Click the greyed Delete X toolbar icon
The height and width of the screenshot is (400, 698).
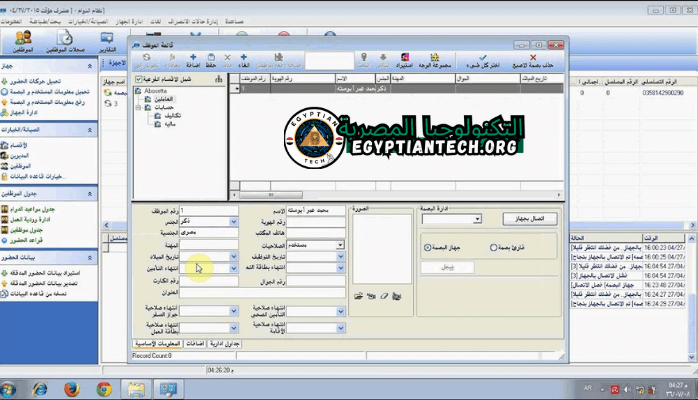227,57
